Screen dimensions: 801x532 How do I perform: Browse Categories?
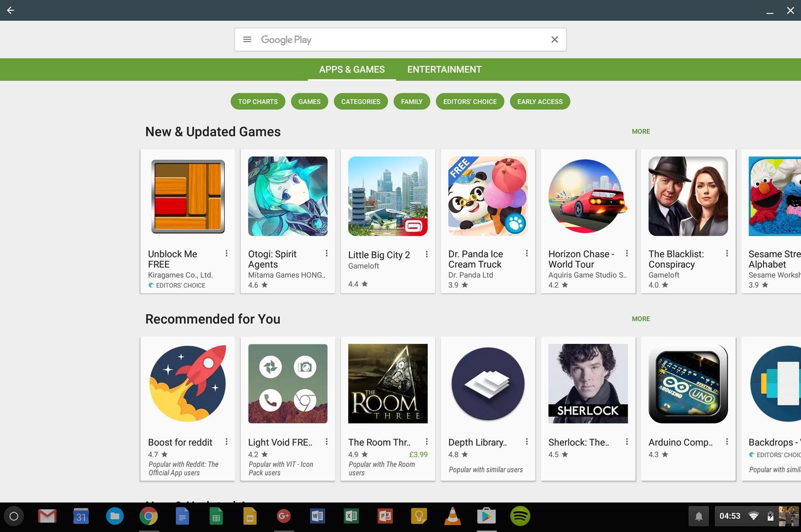pos(361,101)
